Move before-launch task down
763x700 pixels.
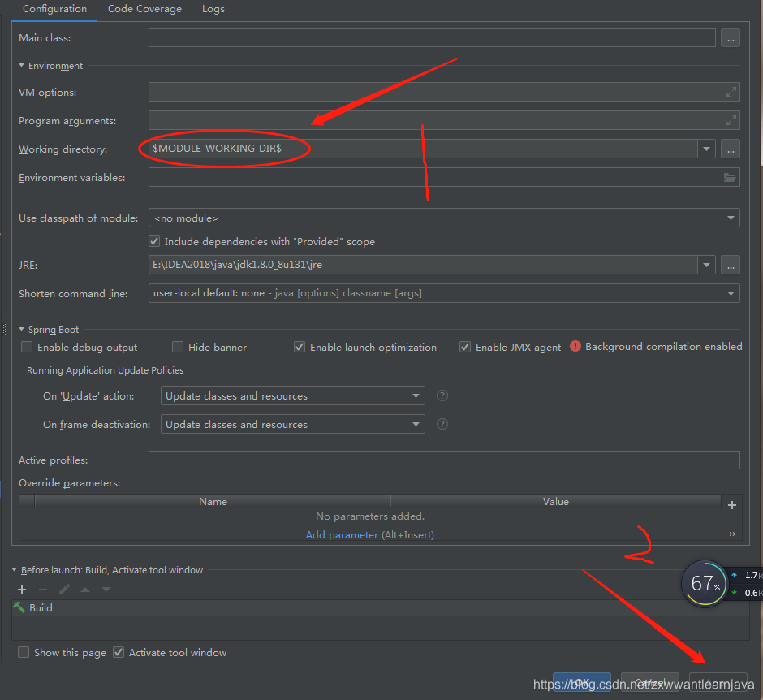point(106,590)
